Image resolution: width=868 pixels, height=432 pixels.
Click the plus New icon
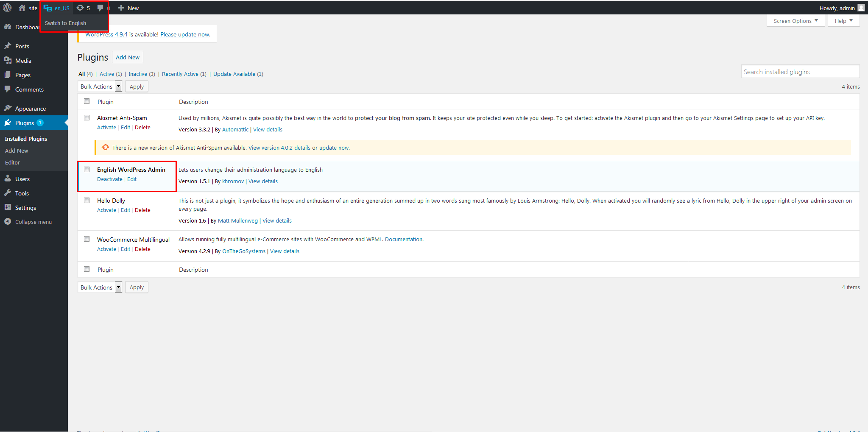(x=121, y=8)
